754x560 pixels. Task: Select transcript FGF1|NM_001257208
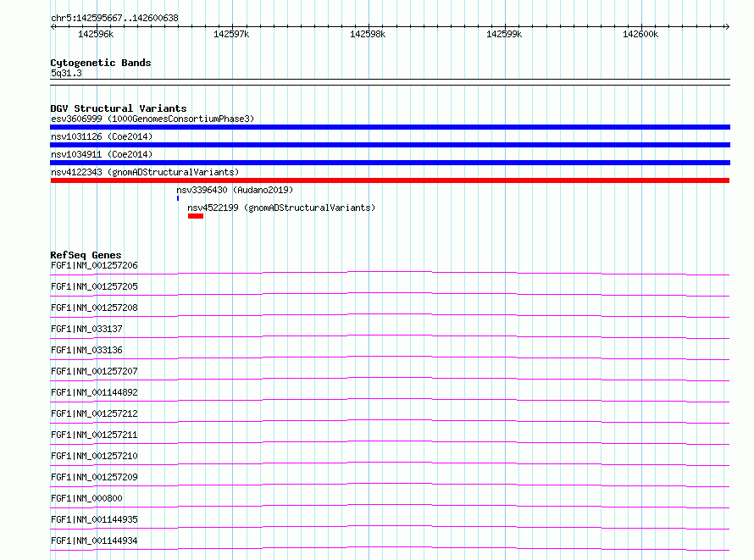click(94, 308)
